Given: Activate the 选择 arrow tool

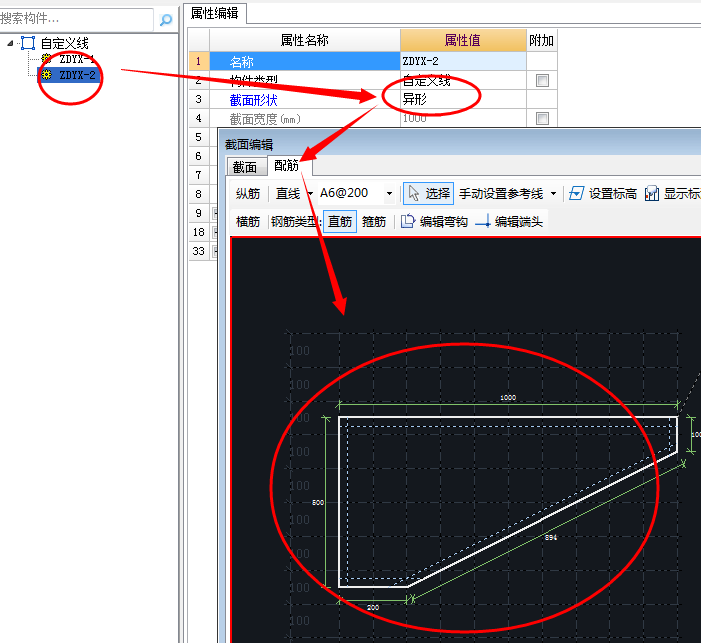Looking at the screenshot, I should (428, 193).
